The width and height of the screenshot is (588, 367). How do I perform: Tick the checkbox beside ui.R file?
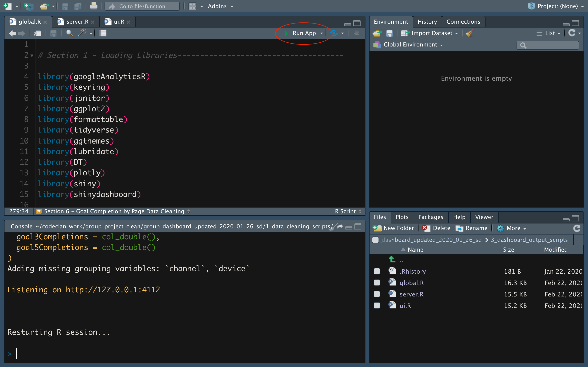377,305
